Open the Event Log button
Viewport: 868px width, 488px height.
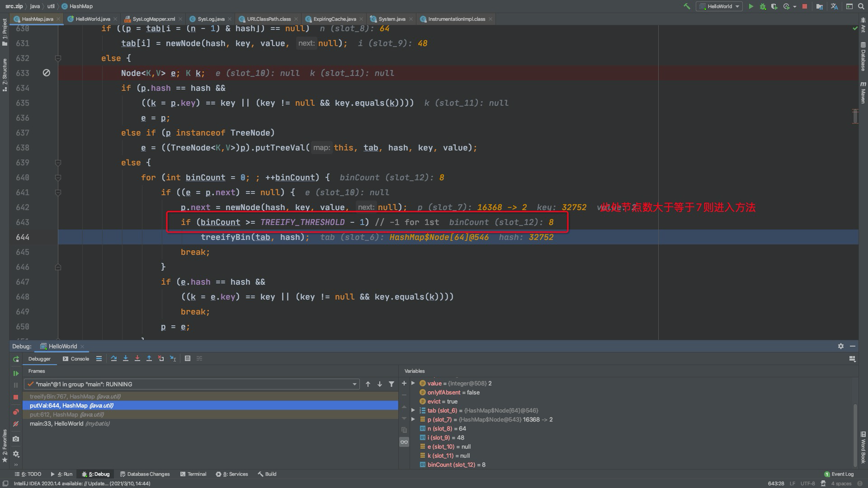tap(839, 474)
